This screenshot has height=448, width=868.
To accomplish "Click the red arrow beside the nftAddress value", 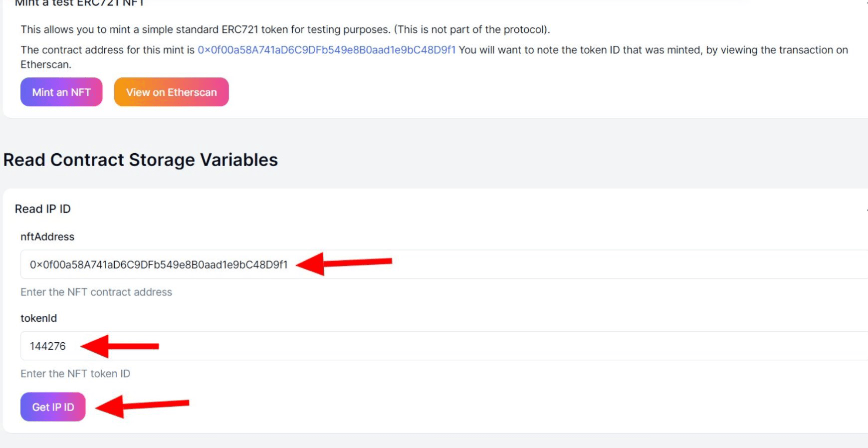I will (x=344, y=262).
